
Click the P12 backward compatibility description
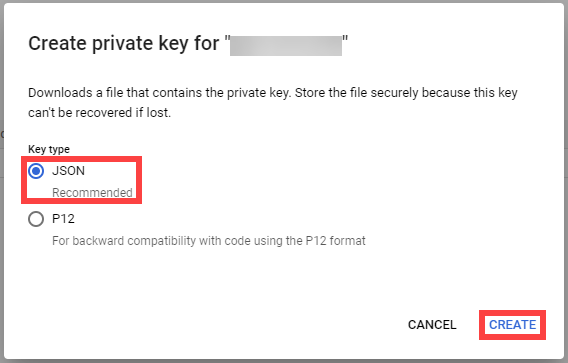pyautogui.click(x=209, y=241)
